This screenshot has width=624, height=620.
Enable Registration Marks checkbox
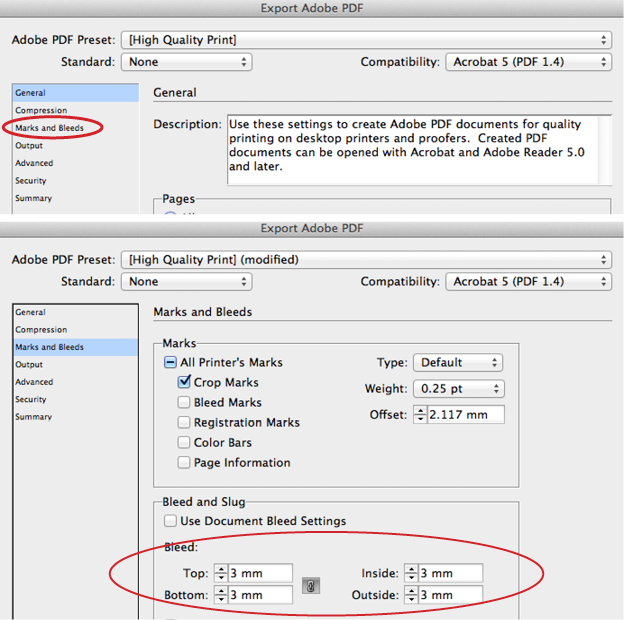(x=184, y=422)
